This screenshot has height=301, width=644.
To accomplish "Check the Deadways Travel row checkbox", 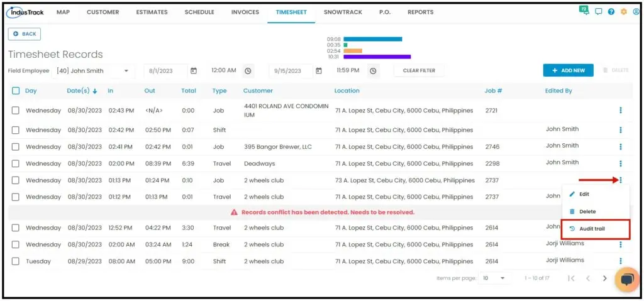I will [x=16, y=163].
